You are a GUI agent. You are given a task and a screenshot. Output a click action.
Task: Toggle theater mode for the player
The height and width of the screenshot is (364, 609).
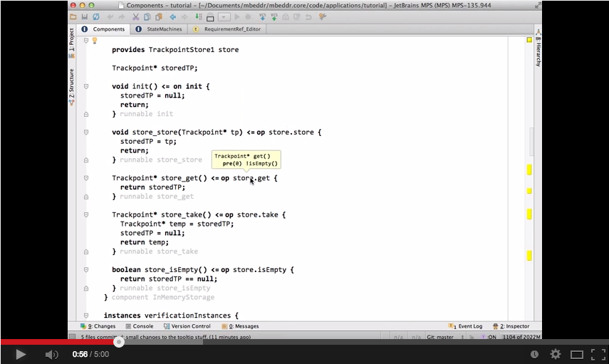click(576, 354)
